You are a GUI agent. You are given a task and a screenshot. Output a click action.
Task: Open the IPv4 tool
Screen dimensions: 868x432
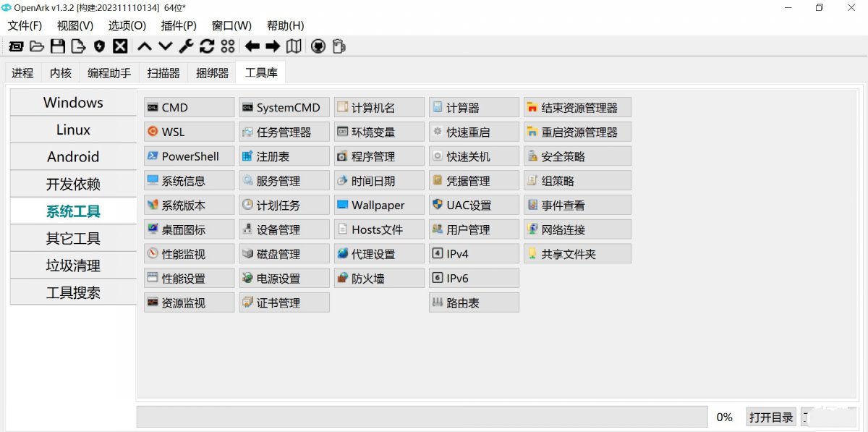pyautogui.click(x=474, y=253)
